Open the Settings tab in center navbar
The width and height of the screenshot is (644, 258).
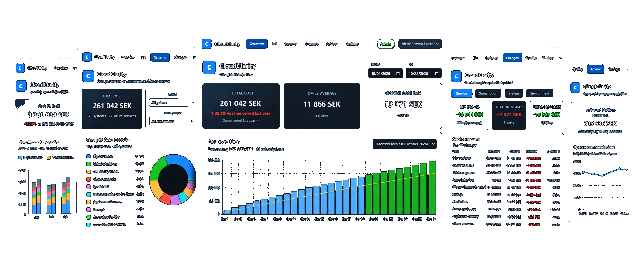[x=352, y=44]
